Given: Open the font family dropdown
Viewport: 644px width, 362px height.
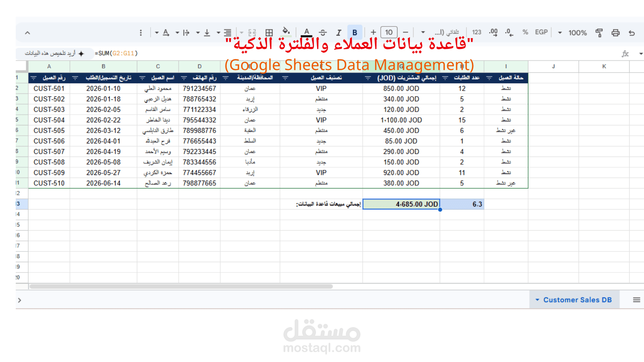Looking at the screenshot, I should (442, 32).
